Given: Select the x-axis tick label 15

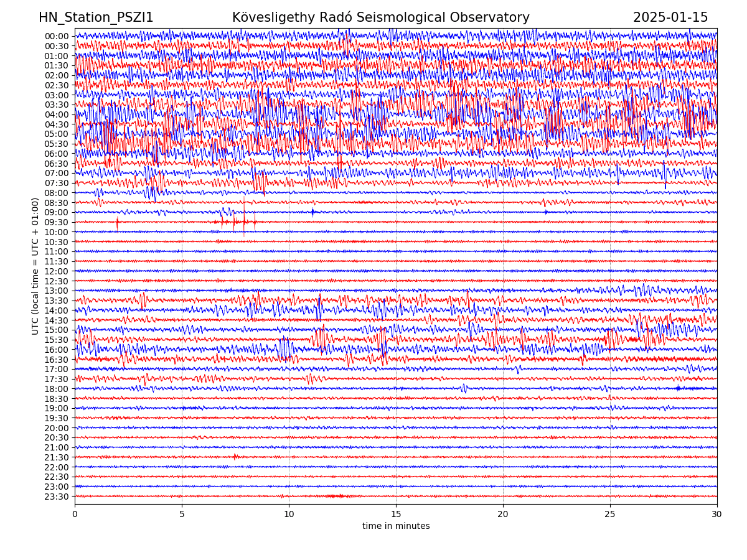Looking at the screenshot, I should coord(396,515).
